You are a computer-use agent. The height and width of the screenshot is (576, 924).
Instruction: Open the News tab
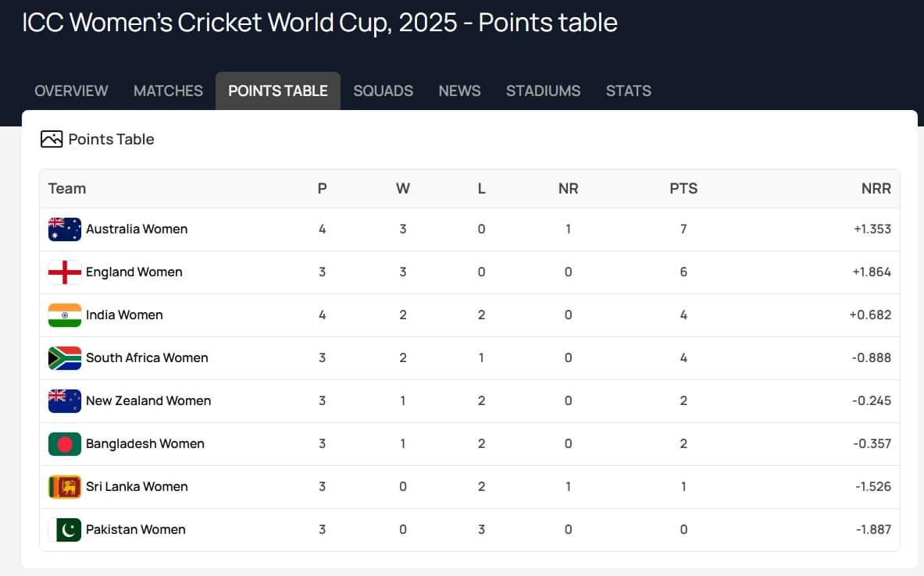tap(459, 91)
